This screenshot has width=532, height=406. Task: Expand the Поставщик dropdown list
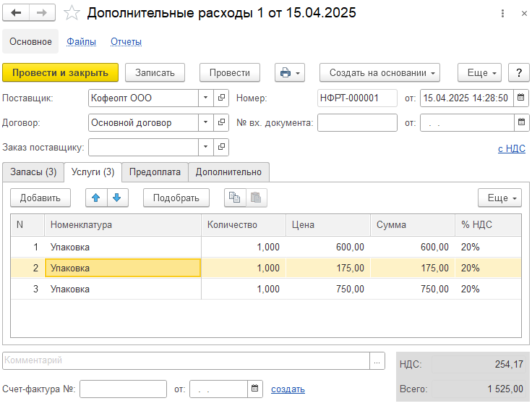point(205,98)
